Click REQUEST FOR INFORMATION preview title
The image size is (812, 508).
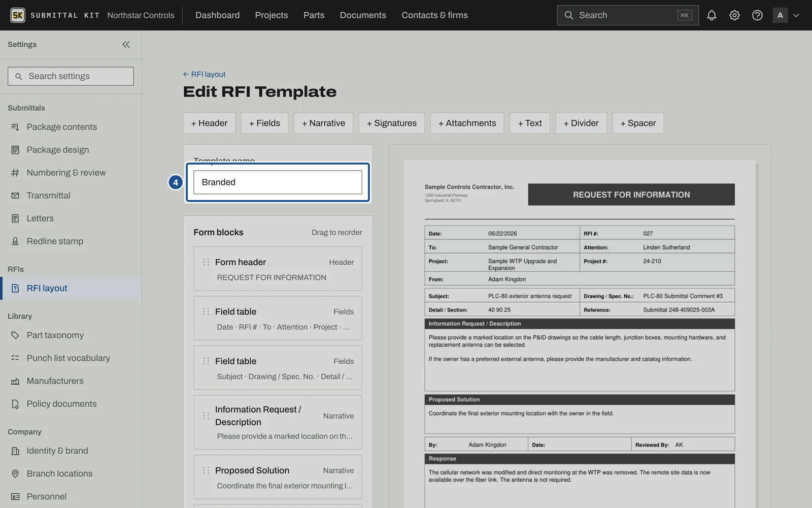point(631,195)
